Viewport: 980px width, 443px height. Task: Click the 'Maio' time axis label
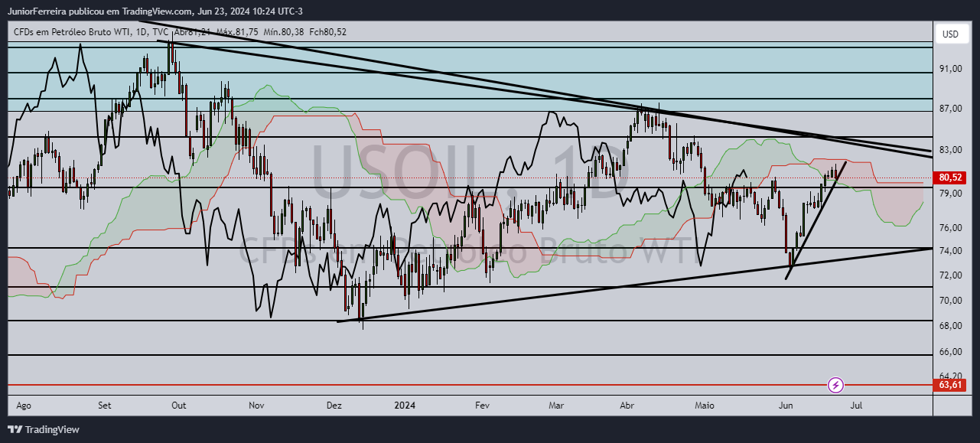704,406
